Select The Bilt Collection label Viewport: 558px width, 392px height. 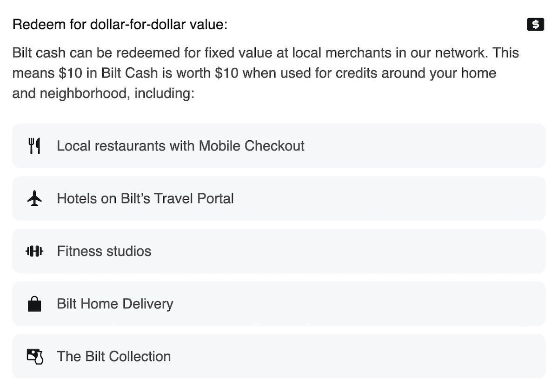point(113,357)
